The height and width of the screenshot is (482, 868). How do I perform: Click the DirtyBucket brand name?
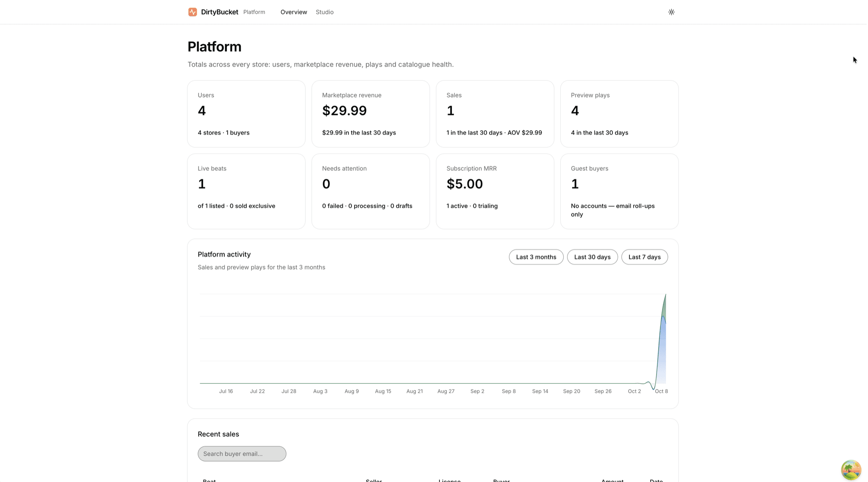[x=220, y=12]
